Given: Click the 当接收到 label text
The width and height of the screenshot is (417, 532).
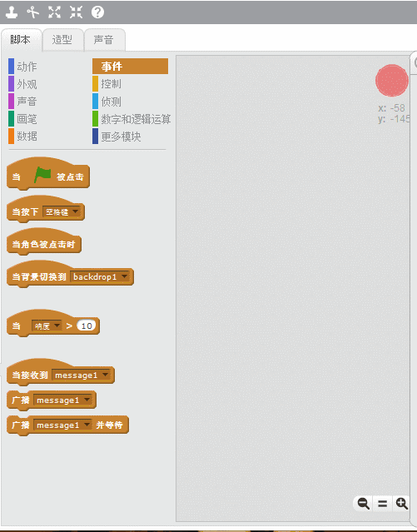Looking at the screenshot, I should point(30,375).
